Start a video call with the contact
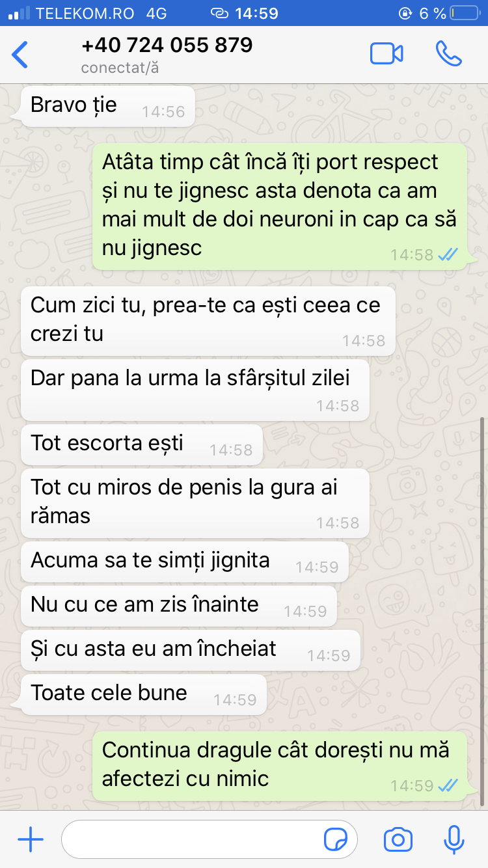 [386, 54]
